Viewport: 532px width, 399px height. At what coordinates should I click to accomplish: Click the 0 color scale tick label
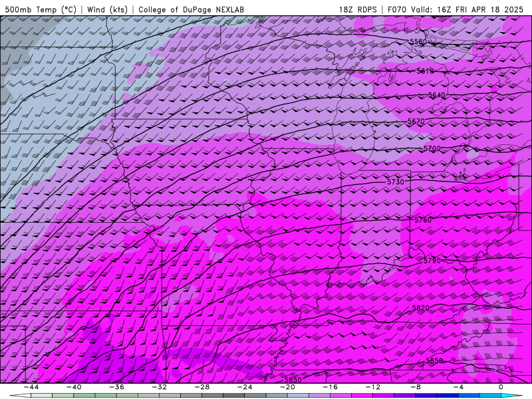[501, 387]
